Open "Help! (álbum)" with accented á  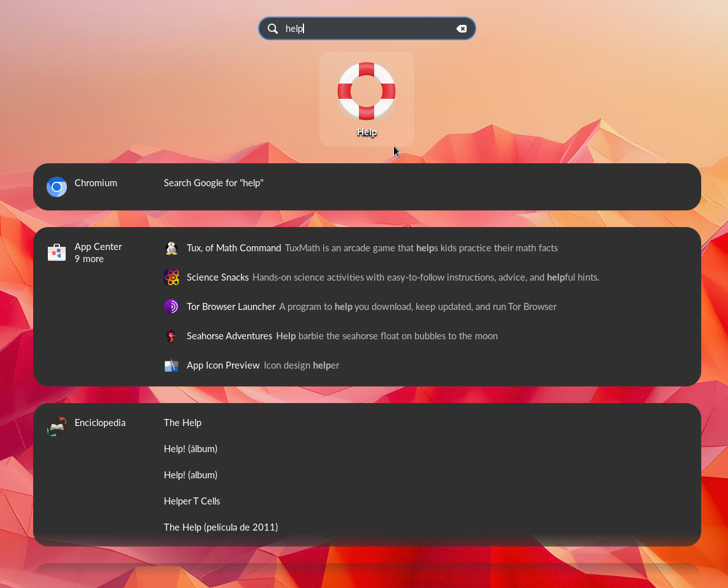coord(191,449)
